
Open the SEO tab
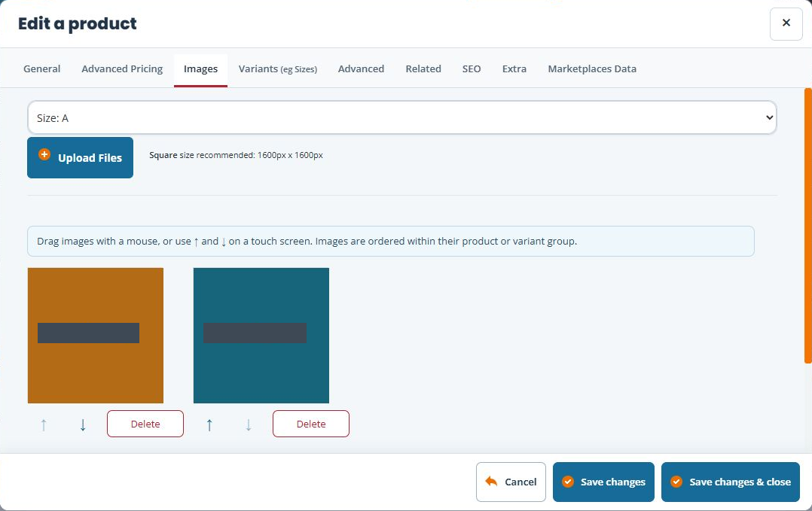pos(472,68)
